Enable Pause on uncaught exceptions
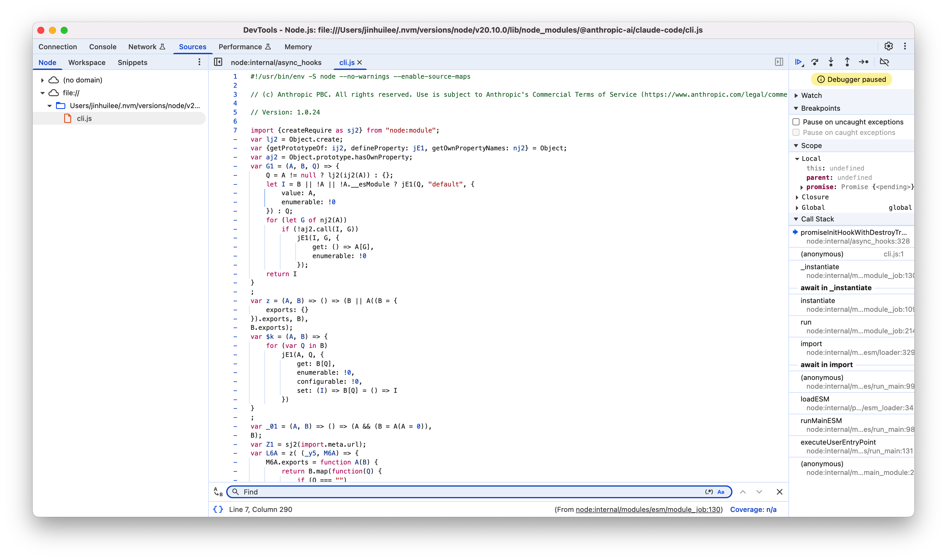The width and height of the screenshot is (947, 560). click(796, 121)
